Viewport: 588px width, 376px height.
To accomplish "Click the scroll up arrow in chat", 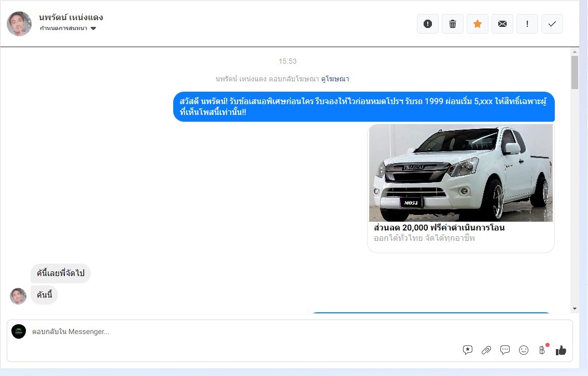I will click(x=575, y=52).
